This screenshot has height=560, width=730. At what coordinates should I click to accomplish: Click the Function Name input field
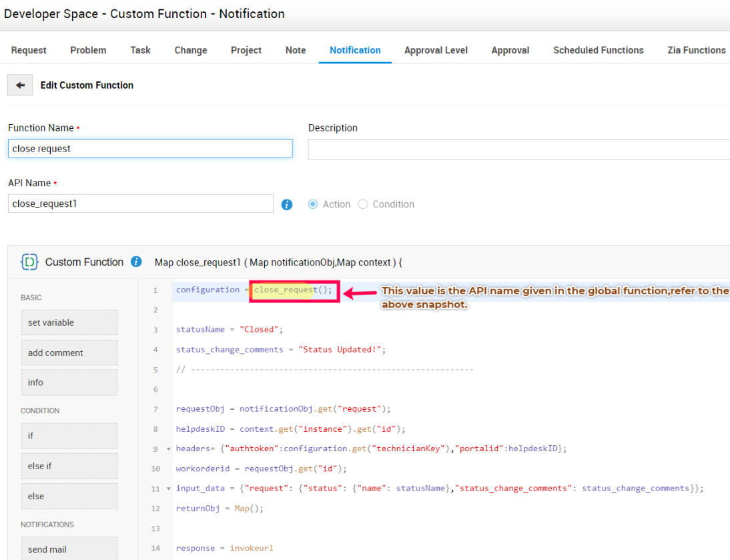click(x=150, y=148)
